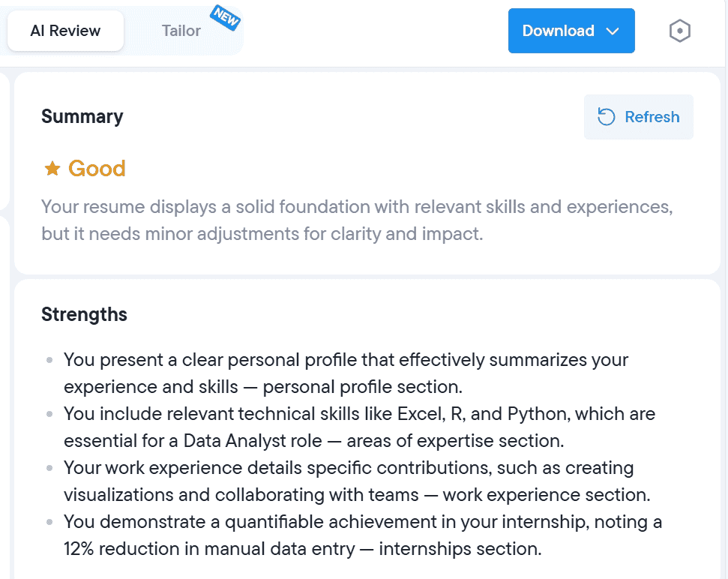Click the bullet beside the internship achievement

(x=48, y=521)
